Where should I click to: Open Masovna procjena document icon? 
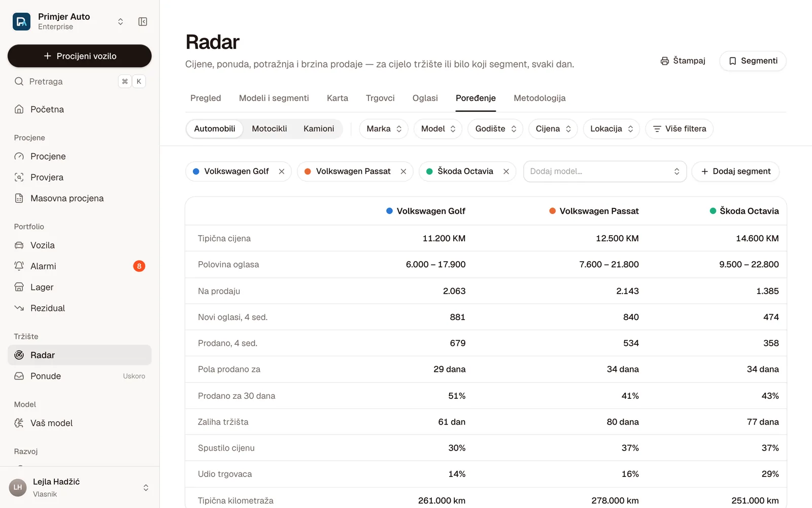point(19,198)
